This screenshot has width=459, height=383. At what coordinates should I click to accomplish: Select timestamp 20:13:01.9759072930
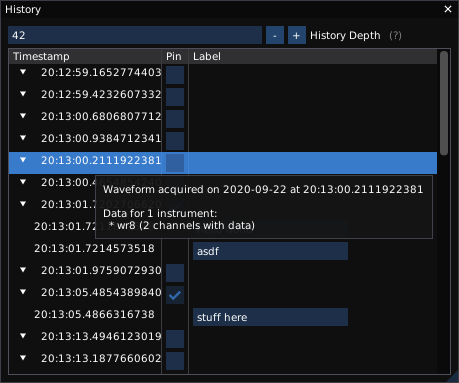pos(101,270)
